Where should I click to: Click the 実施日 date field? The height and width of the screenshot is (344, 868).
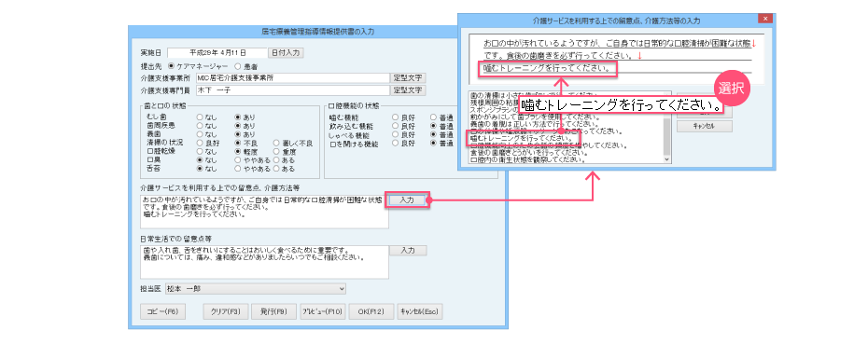click(217, 53)
